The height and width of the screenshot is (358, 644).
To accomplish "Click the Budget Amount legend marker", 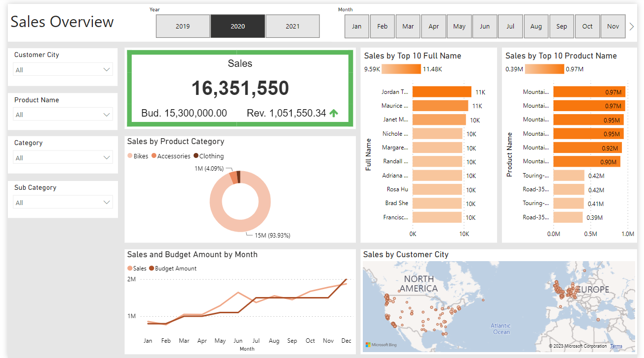I will (151, 268).
